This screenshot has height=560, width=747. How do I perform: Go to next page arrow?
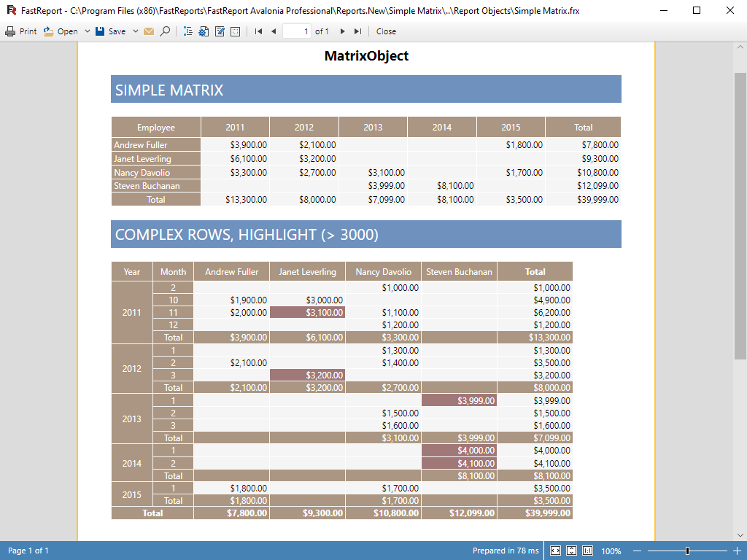342,31
